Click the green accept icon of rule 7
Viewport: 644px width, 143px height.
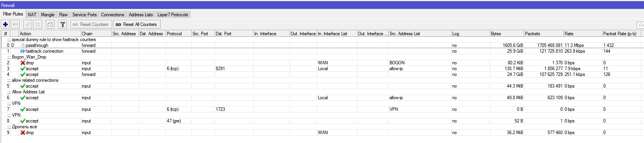coord(23,109)
